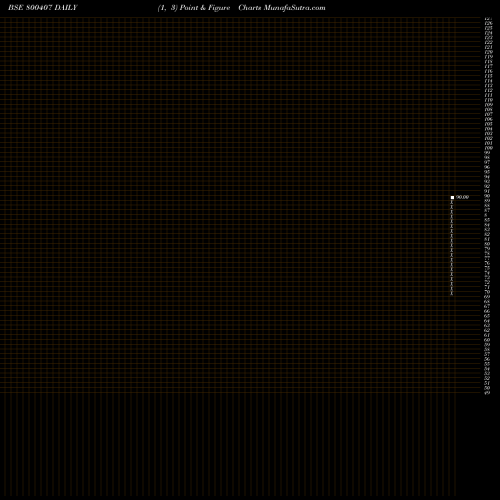The height and width of the screenshot is (500, 500).
Task: Click the '90.00' price label
Action: click(462, 197)
